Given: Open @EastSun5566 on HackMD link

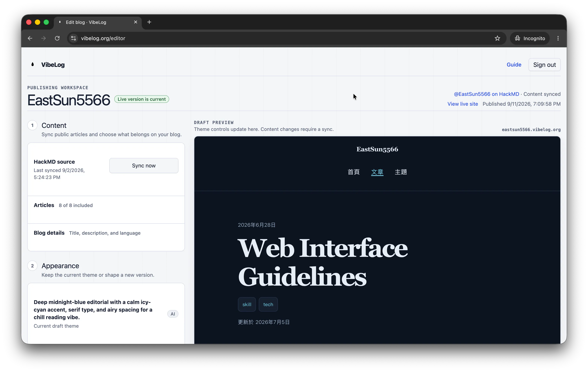Looking at the screenshot, I should (x=486, y=94).
